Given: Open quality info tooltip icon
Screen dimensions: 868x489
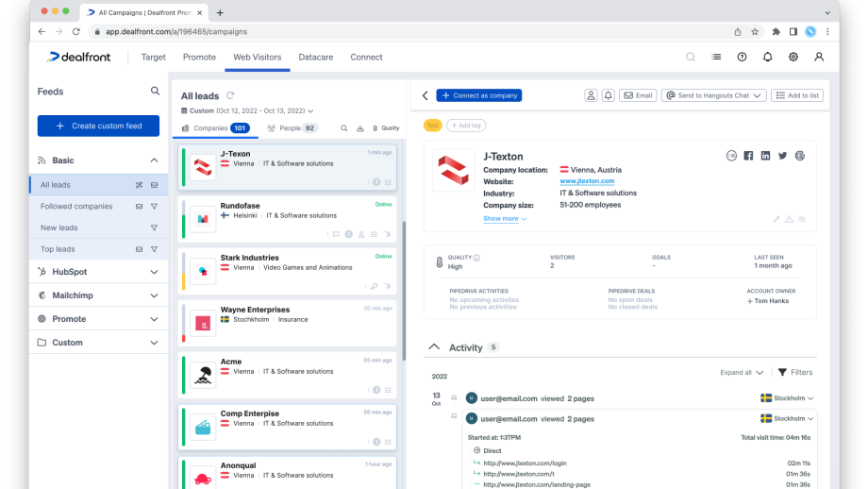Looking at the screenshot, I should pos(476,258).
